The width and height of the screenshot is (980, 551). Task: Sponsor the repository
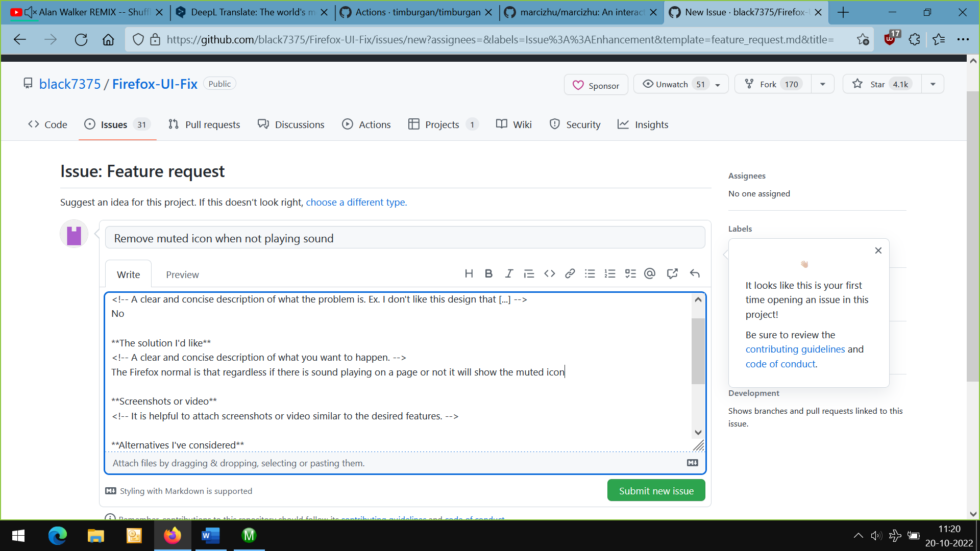596,85
